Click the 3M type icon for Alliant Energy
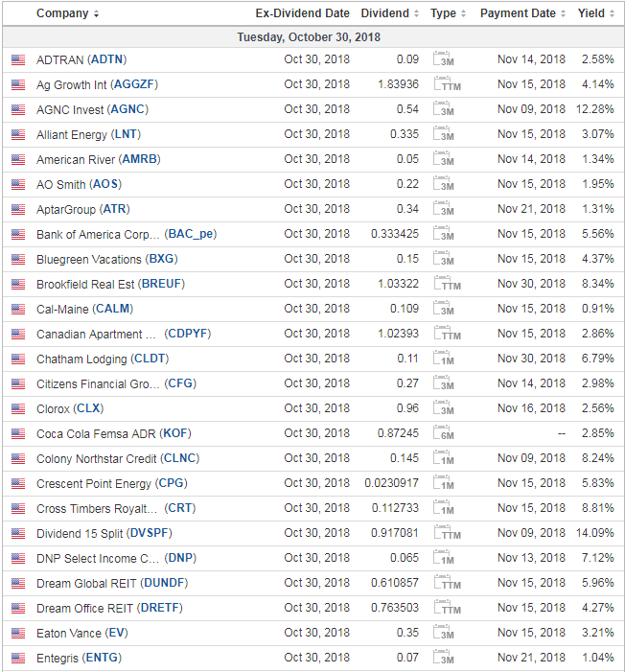The height and width of the screenshot is (672, 625). tap(443, 133)
